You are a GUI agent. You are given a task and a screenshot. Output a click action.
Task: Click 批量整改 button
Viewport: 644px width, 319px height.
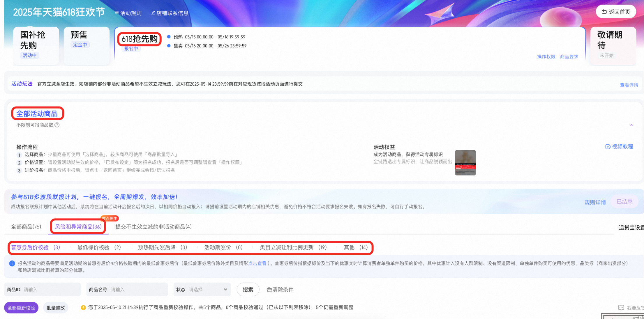(56, 308)
